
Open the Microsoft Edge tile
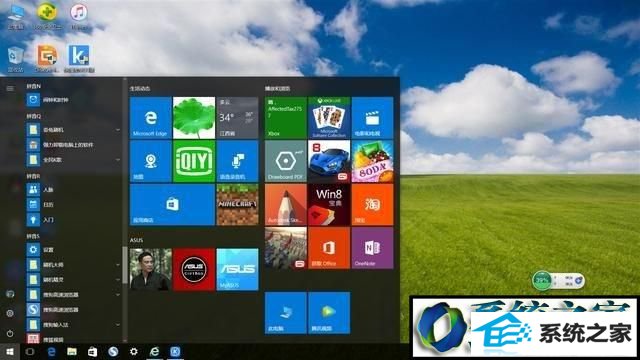151,118
